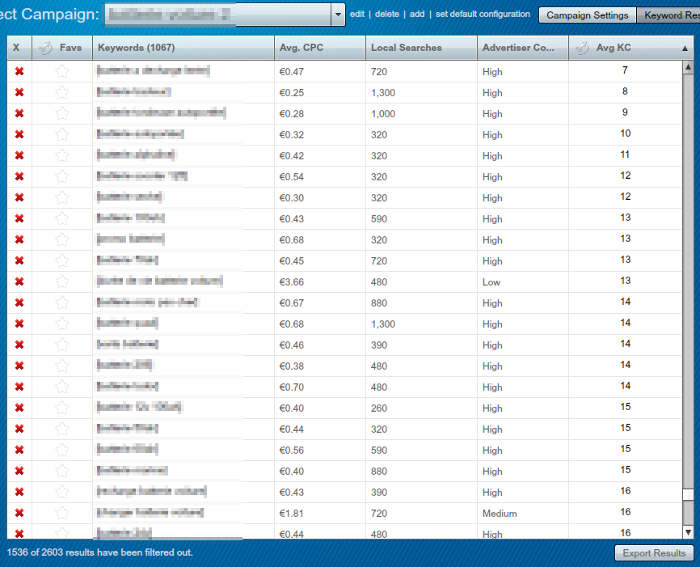Viewport: 700px width, 567px height.
Task: Click the icon in the Avg KC header
Action: [581, 48]
